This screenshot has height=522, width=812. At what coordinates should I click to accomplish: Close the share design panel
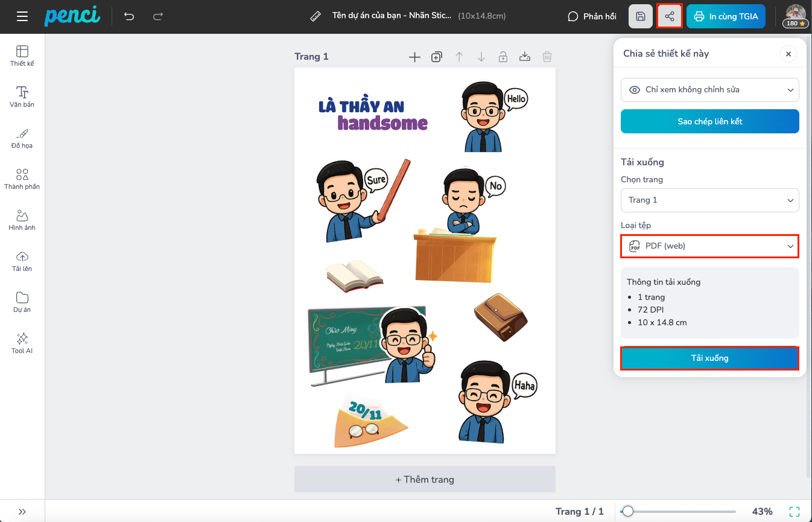coord(788,54)
